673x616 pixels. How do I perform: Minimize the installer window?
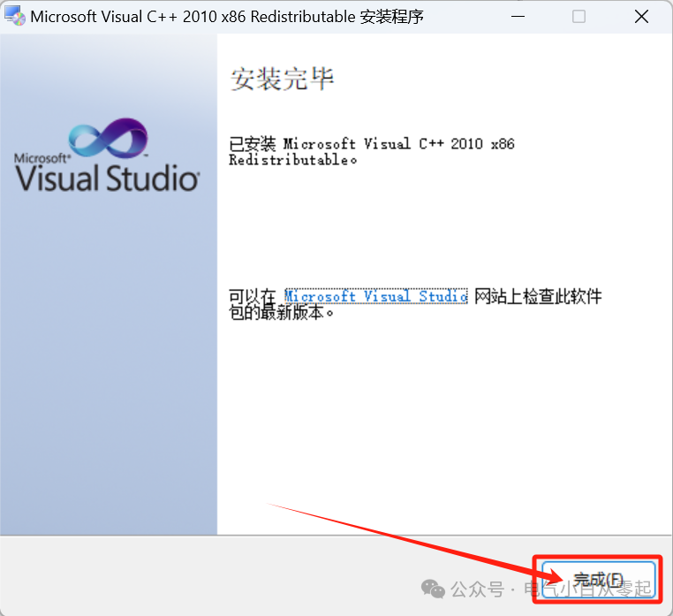pos(518,17)
